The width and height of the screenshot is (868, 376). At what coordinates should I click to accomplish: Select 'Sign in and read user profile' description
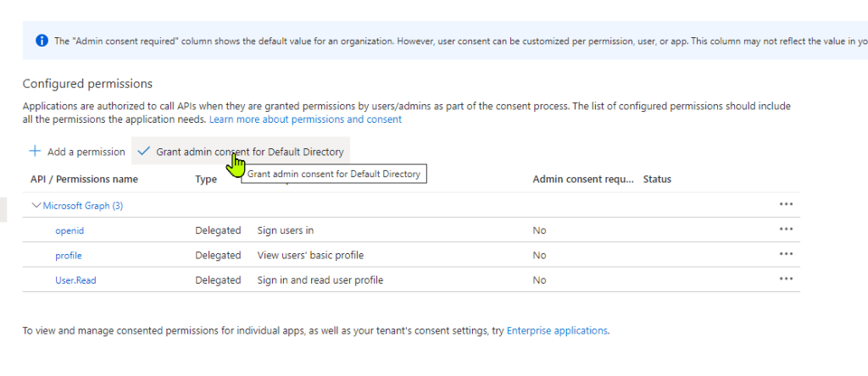coord(320,280)
